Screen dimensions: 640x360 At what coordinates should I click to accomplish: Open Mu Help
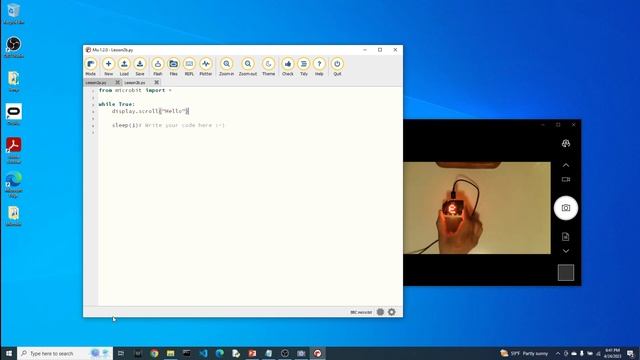click(319, 67)
